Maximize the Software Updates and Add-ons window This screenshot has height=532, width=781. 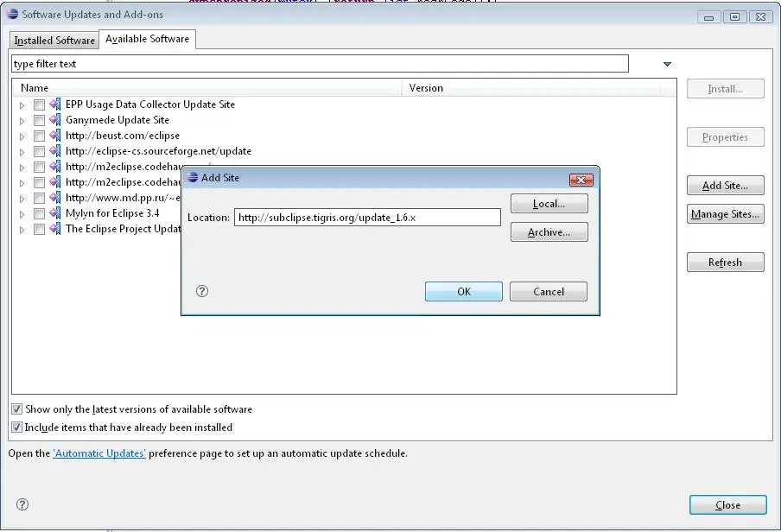(734, 17)
